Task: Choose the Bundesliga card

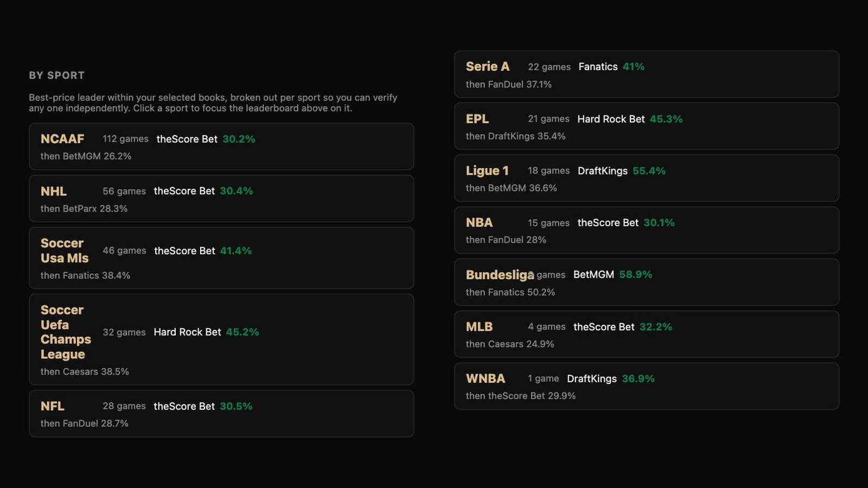Action: pos(647,282)
